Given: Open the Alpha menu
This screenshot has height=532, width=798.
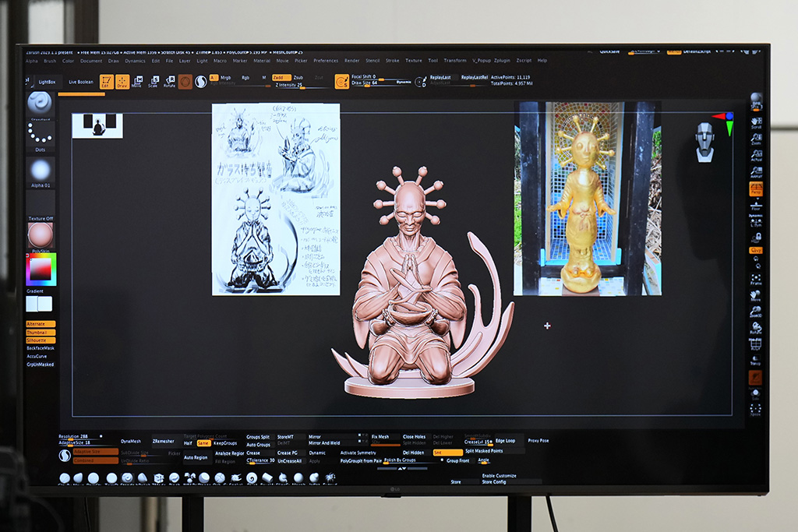Looking at the screenshot, I should (x=31, y=61).
